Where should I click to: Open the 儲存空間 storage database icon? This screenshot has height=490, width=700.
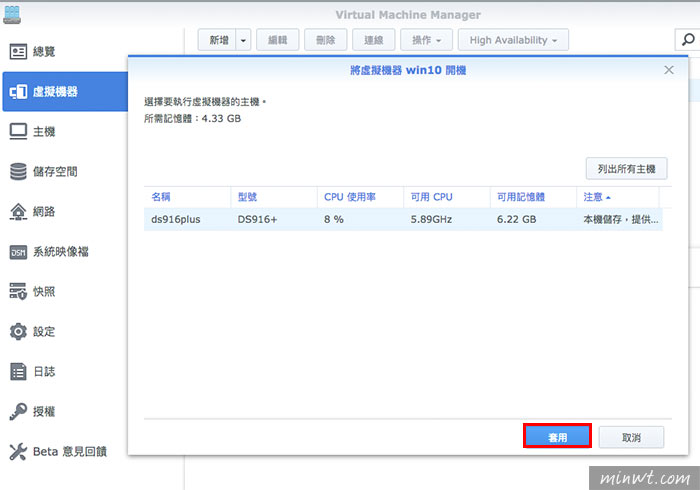coord(18,171)
